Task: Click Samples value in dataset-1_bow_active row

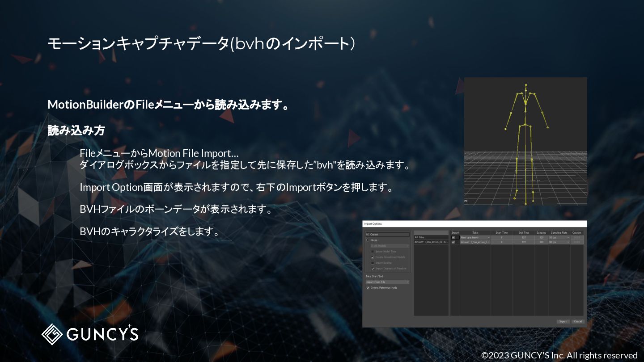Action: pos(542,242)
